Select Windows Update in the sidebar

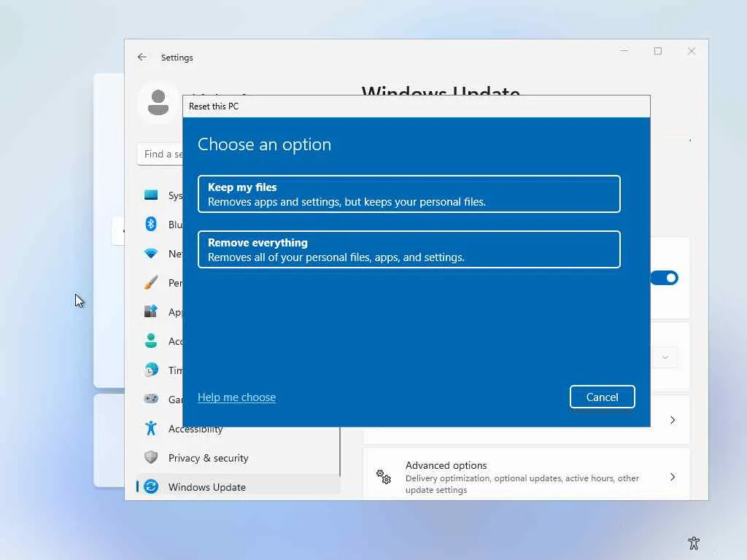point(239,486)
